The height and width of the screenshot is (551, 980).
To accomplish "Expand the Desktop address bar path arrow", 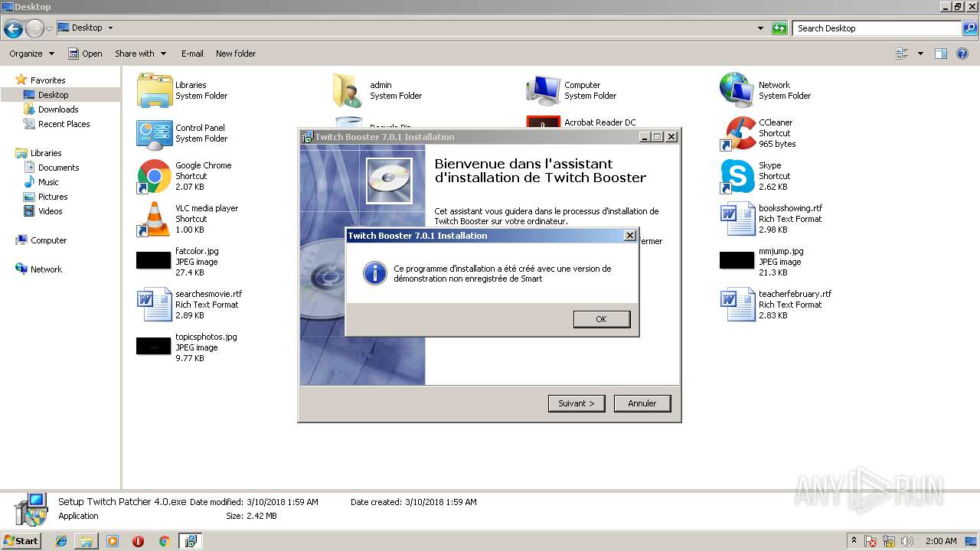I will pos(110,28).
